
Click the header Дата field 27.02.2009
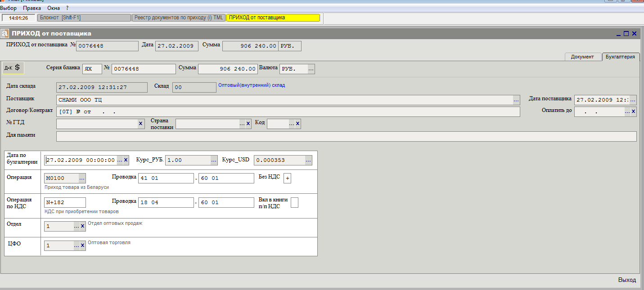[177, 46]
